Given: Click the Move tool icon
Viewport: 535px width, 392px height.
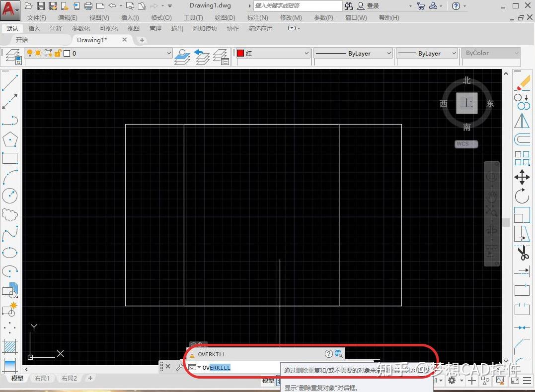Looking at the screenshot, I should click(522, 177).
